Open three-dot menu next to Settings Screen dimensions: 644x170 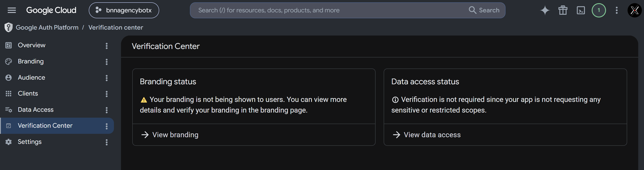[x=106, y=142]
